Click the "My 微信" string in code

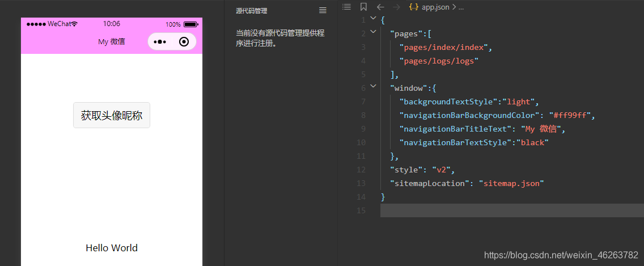coord(541,129)
